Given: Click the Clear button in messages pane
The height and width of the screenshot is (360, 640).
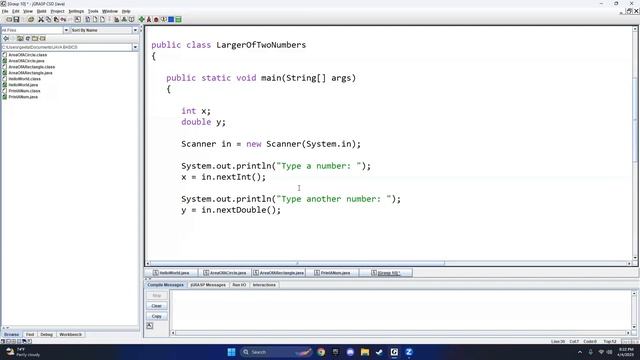Looking at the screenshot, I should [x=157, y=306].
